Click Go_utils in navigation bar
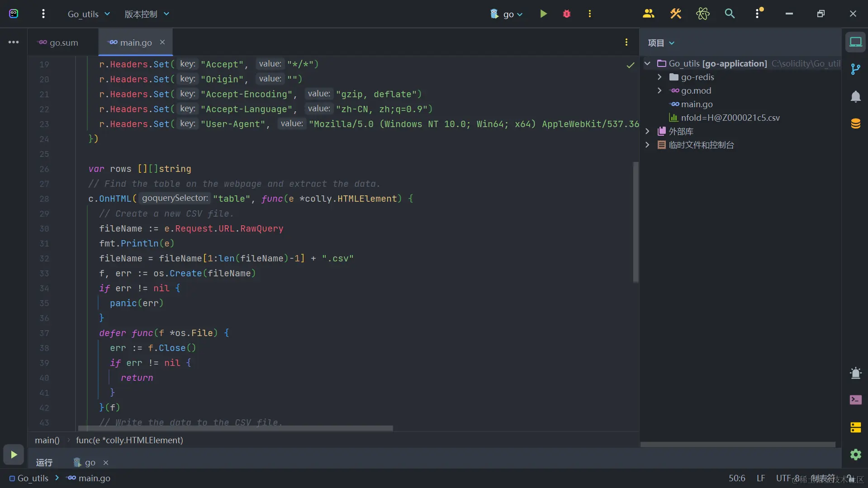Screen dimensions: 868x488 pyautogui.click(x=29, y=478)
